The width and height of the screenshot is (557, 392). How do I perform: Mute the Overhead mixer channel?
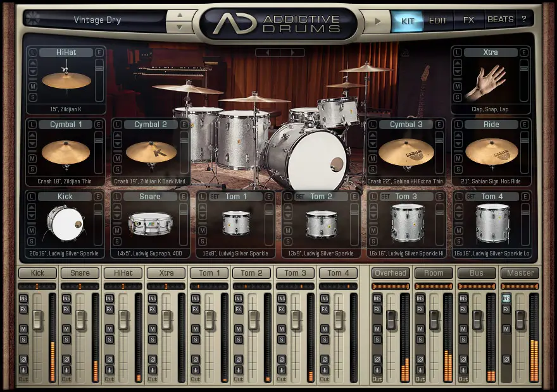(x=377, y=329)
